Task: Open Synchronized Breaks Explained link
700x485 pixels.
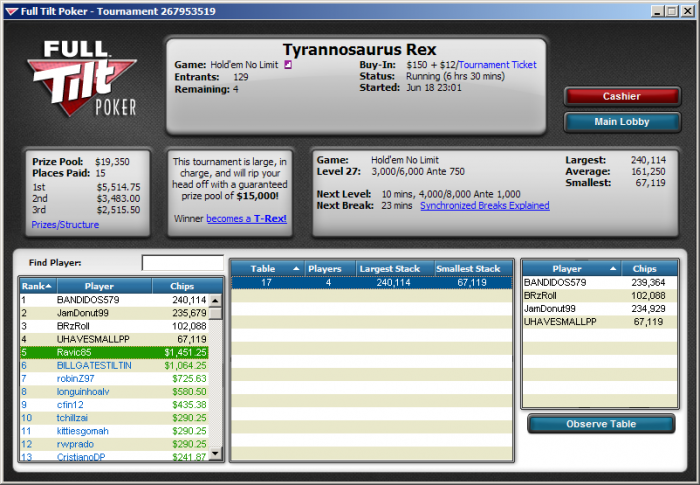Action: [x=485, y=205]
